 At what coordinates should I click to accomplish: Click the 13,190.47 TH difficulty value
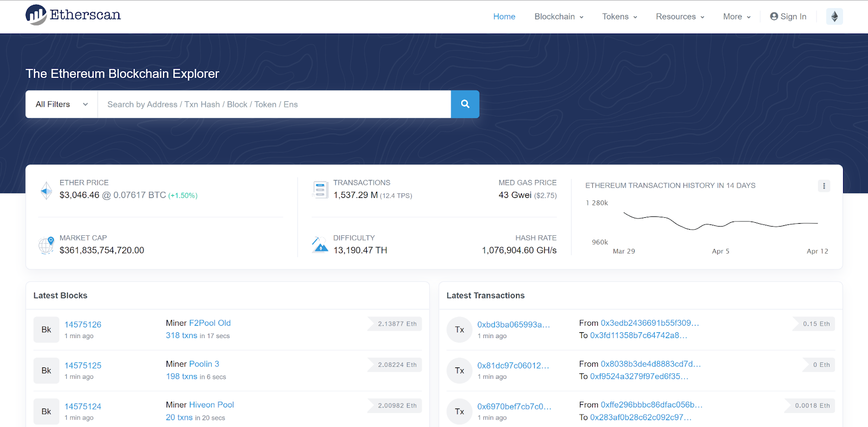point(360,250)
